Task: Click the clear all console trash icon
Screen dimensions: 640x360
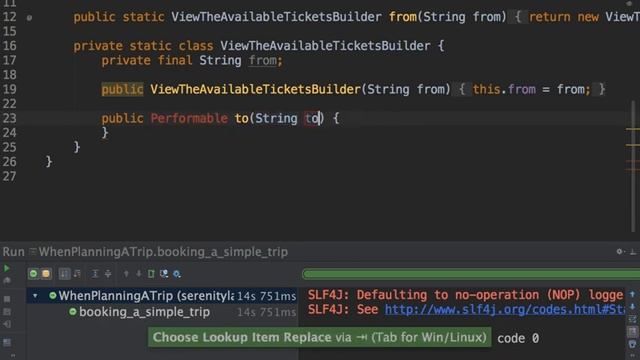Action: [632, 345]
